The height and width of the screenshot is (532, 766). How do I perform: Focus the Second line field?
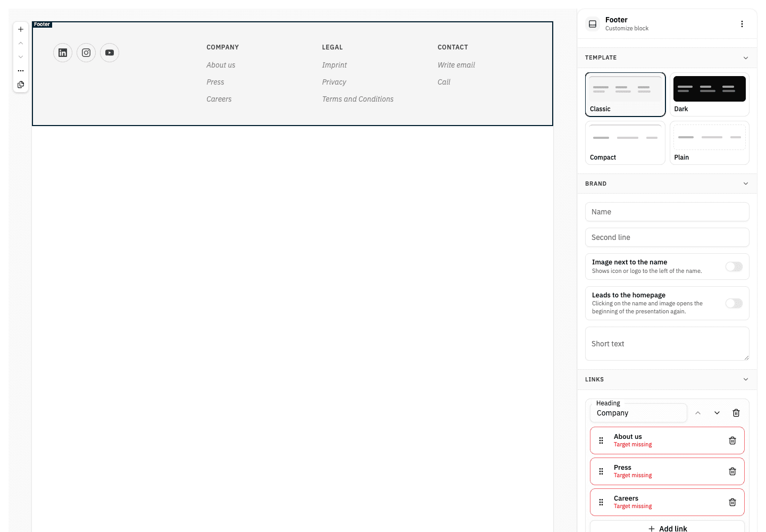pos(667,237)
